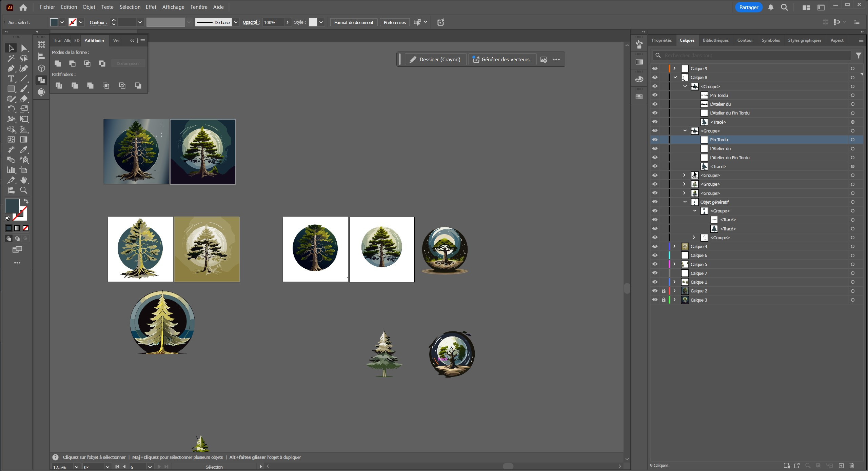The width and height of the screenshot is (868, 471).
Task: Click Dessiner (Crayon) button
Action: (435, 60)
